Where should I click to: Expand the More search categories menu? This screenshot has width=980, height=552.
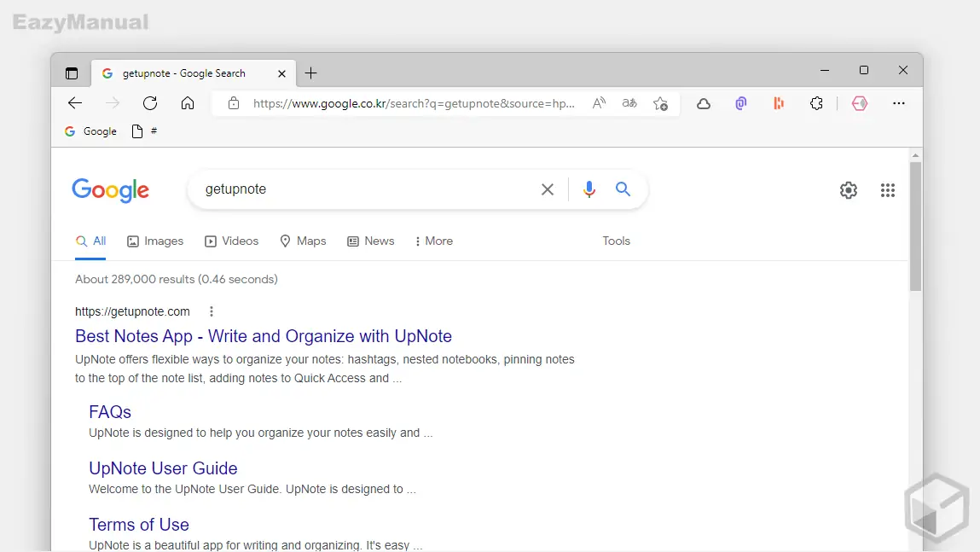pyautogui.click(x=434, y=241)
